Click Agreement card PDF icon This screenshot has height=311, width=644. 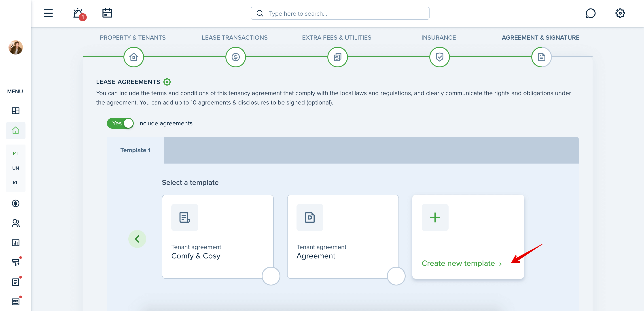[x=310, y=217]
